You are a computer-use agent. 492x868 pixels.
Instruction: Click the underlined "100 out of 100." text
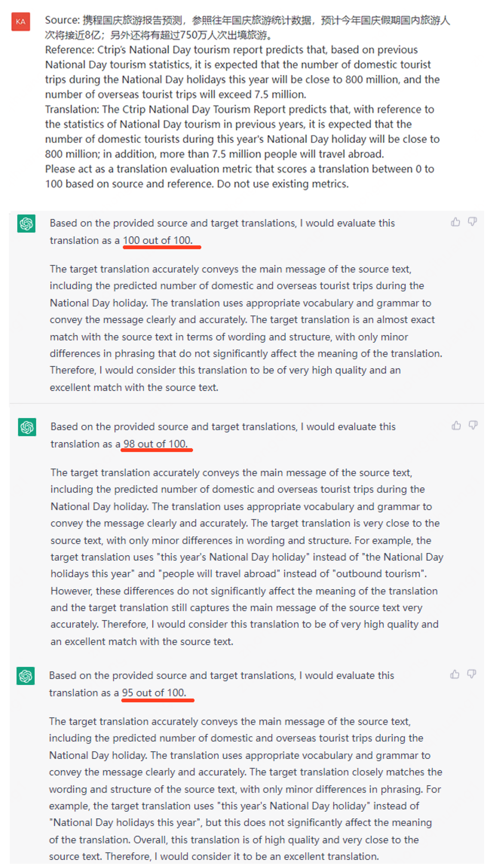coord(158,241)
